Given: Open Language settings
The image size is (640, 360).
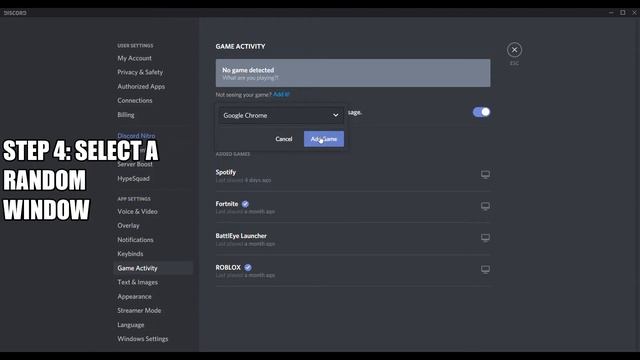Looking at the screenshot, I should point(131,325).
